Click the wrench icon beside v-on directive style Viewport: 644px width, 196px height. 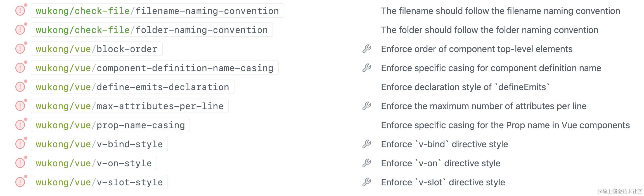point(366,163)
